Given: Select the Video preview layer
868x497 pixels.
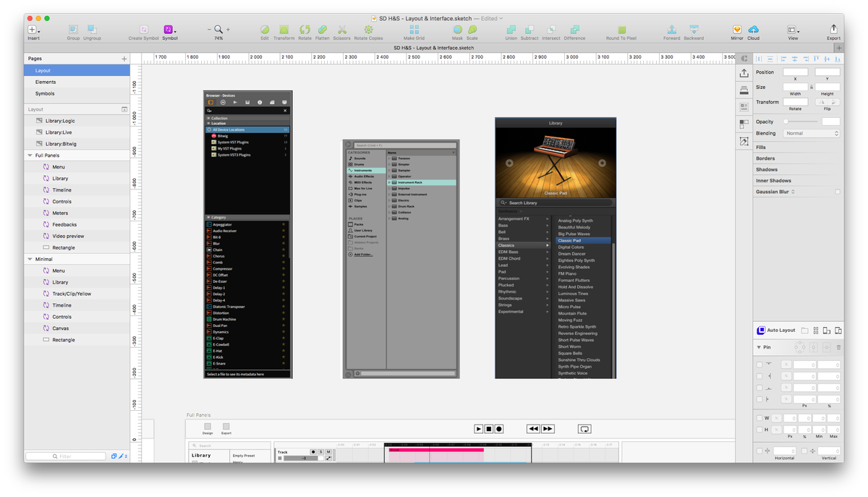Looking at the screenshot, I should coord(77,236).
